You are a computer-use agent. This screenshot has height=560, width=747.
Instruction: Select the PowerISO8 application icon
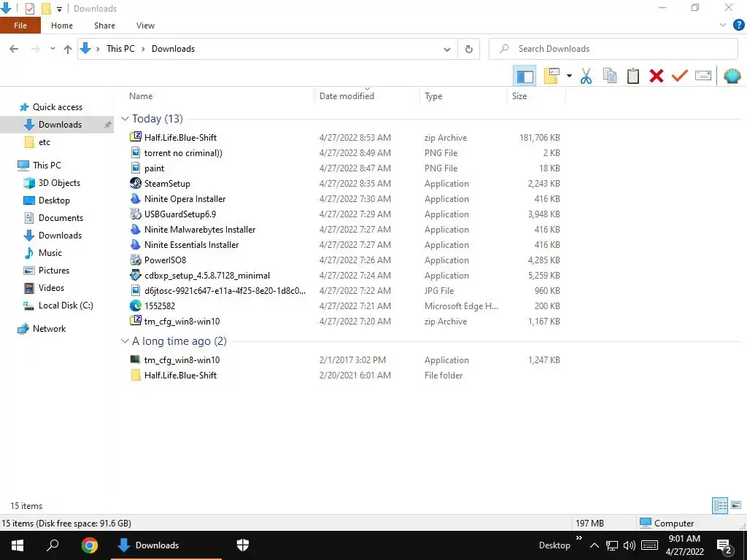coord(135,260)
